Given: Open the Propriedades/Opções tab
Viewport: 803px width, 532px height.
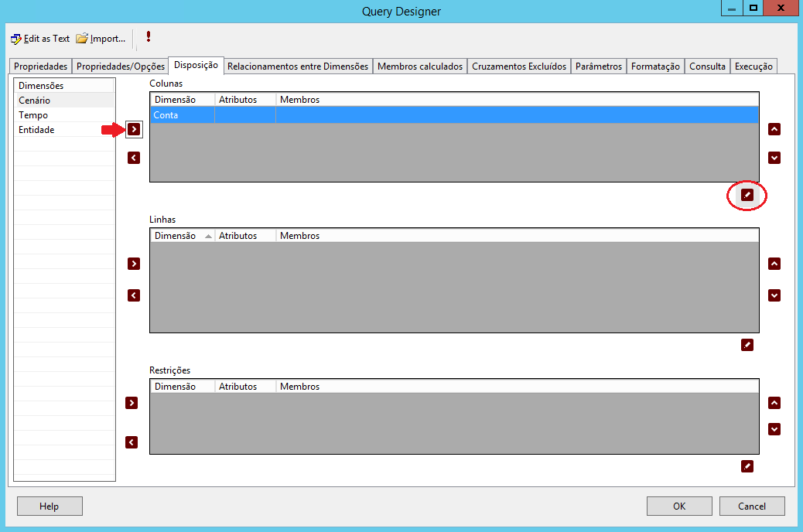Looking at the screenshot, I should pos(121,66).
